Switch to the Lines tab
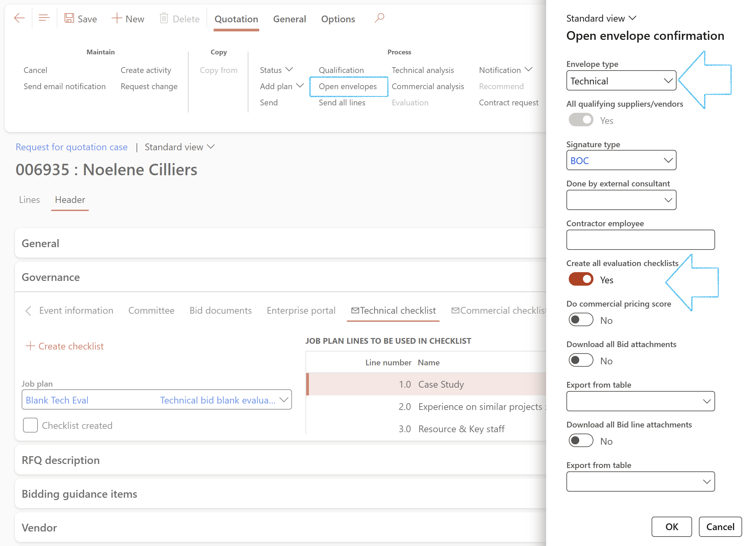Viewport: 756px width, 546px height. click(x=29, y=200)
